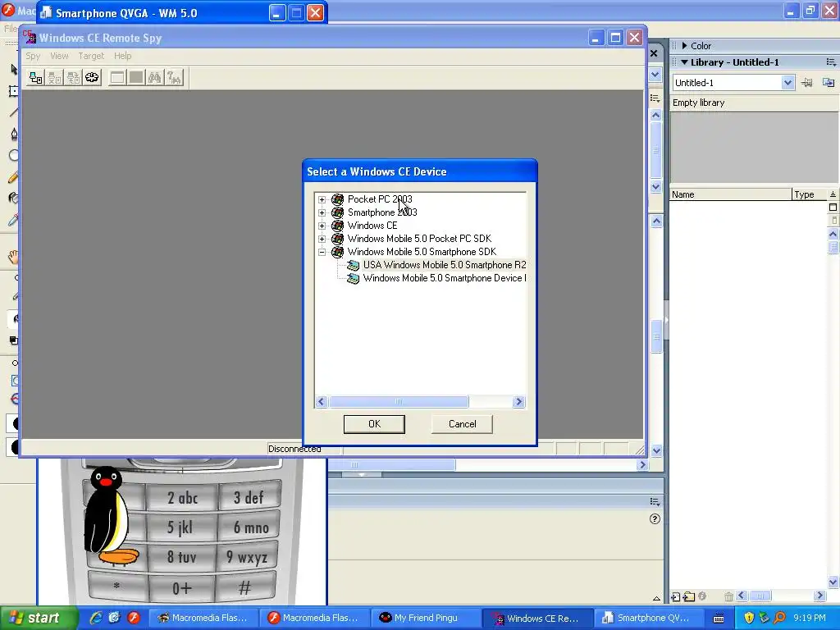The height and width of the screenshot is (630, 840).
Task: Click the # key on the phone emulator
Action: pyautogui.click(x=244, y=587)
